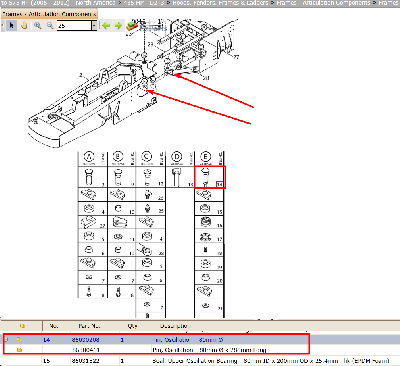Click the zoom out magnifier
Screen dimensions: 400x366
pyautogui.click(x=50, y=26)
